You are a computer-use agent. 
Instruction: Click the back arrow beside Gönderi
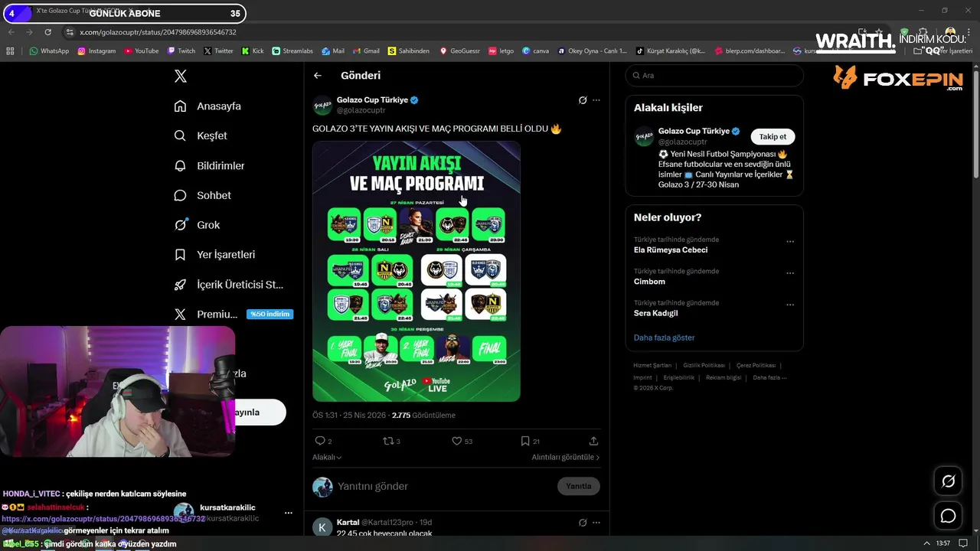318,76
